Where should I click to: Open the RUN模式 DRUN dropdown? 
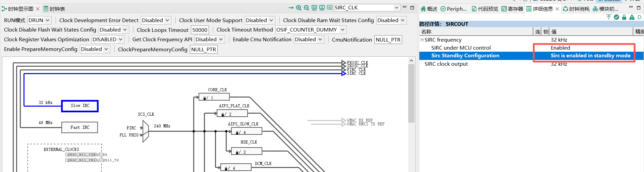tap(40, 20)
